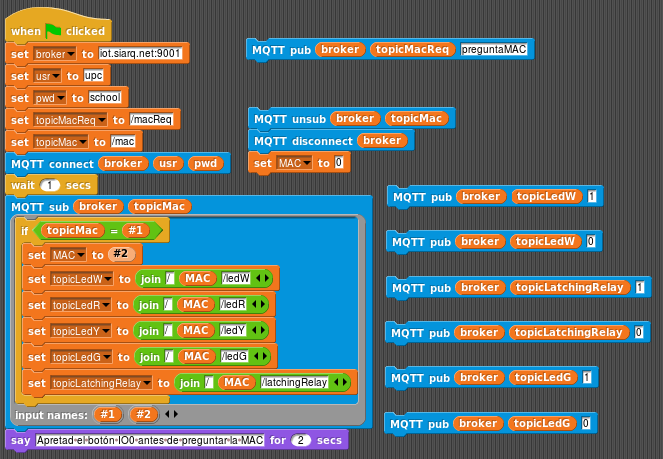Click MQTT pub topicLedG value 1 field
The height and width of the screenshot is (459, 663).
(x=587, y=377)
